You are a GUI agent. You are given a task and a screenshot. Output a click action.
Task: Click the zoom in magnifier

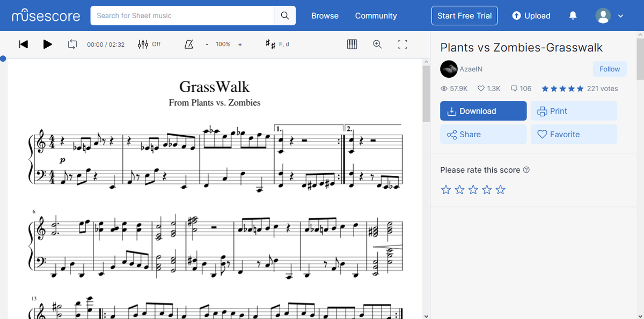click(377, 44)
